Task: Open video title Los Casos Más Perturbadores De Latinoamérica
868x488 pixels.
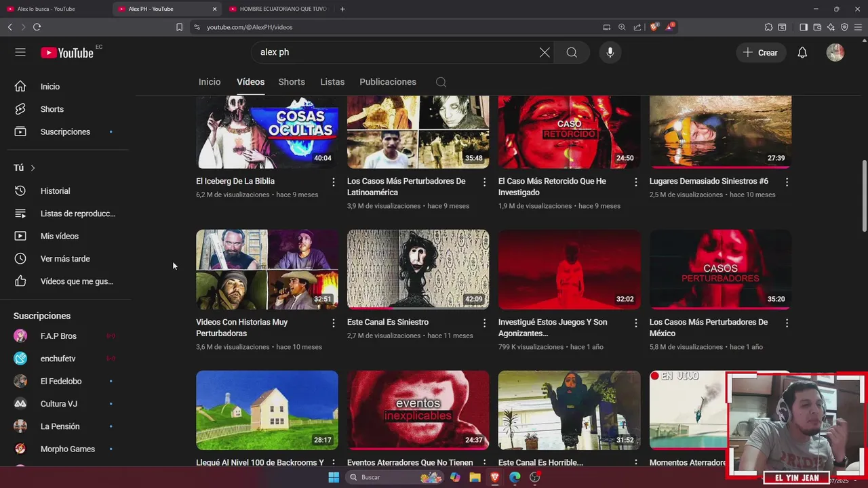Action: pos(406,187)
